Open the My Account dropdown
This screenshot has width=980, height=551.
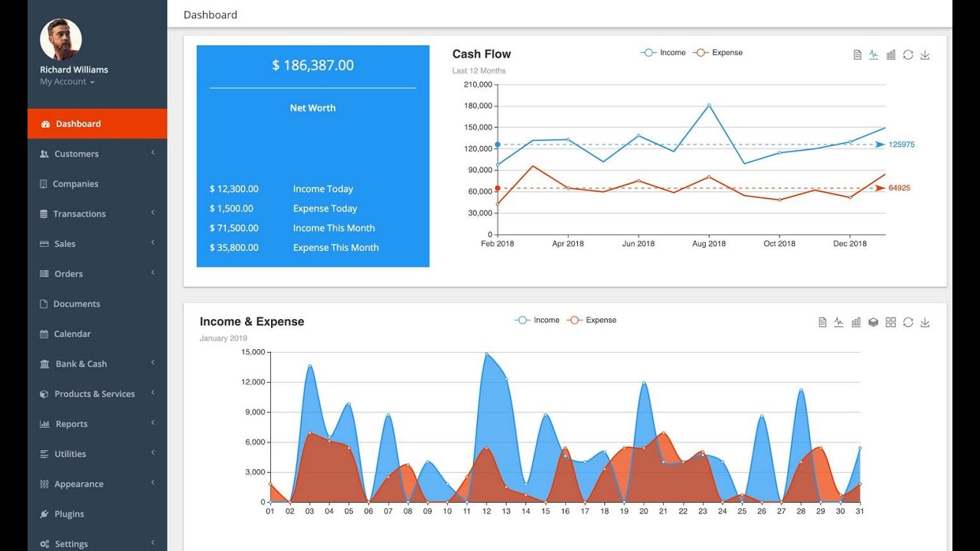pos(67,82)
